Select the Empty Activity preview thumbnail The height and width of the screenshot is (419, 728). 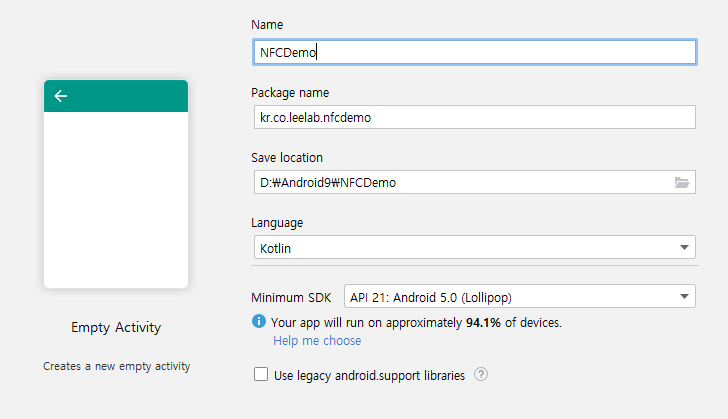116,200
